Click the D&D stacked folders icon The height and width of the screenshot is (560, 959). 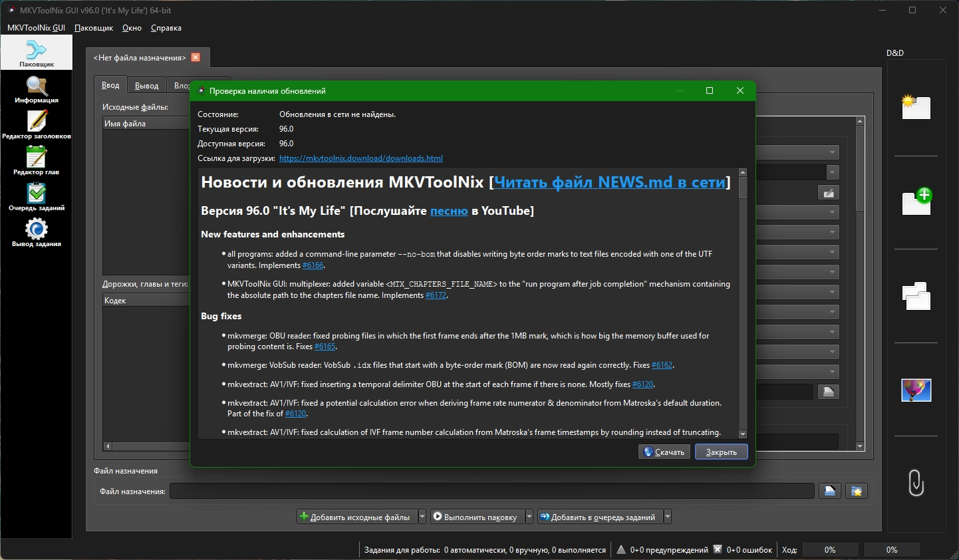point(916,296)
